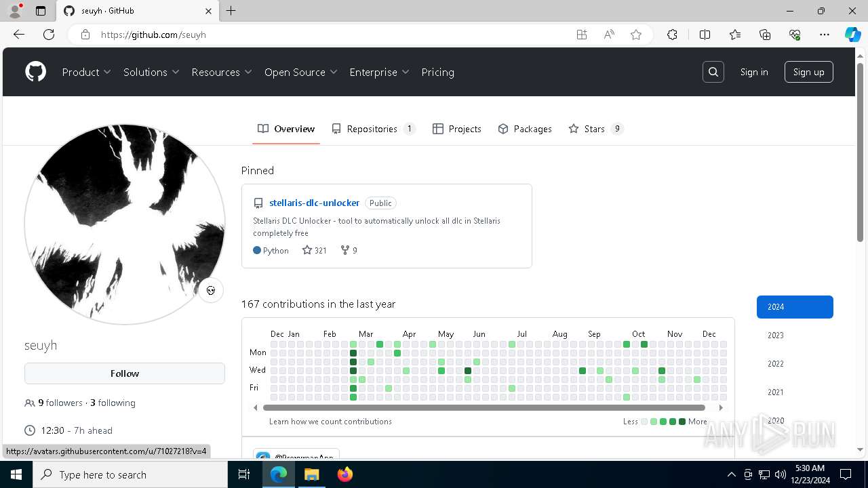Open Browser essentials heart icon
The height and width of the screenshot is (488, 868).
click(795, 35)
